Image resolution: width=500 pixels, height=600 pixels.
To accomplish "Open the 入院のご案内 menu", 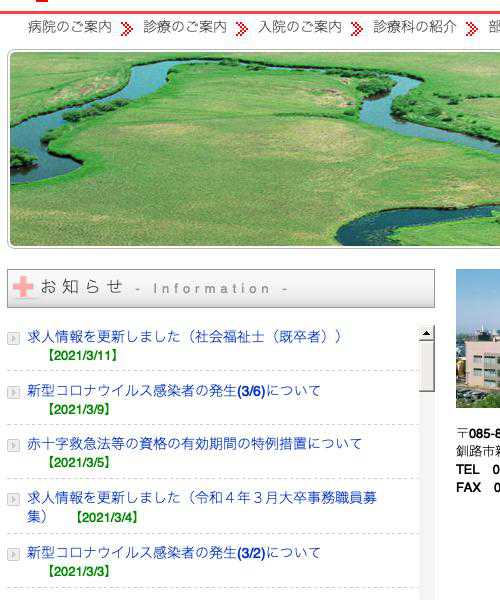I will 300,27.
